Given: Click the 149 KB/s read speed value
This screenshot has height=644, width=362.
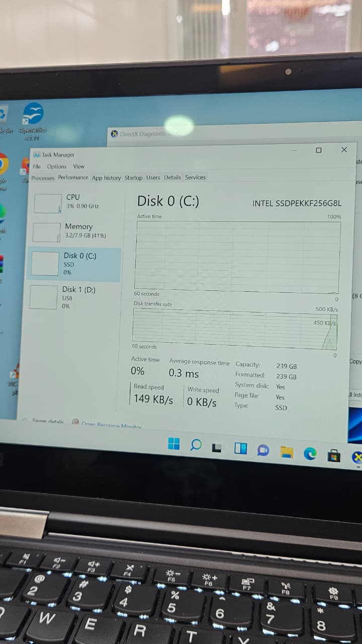Looking at the screenshot, I should [x=153, y=400].
